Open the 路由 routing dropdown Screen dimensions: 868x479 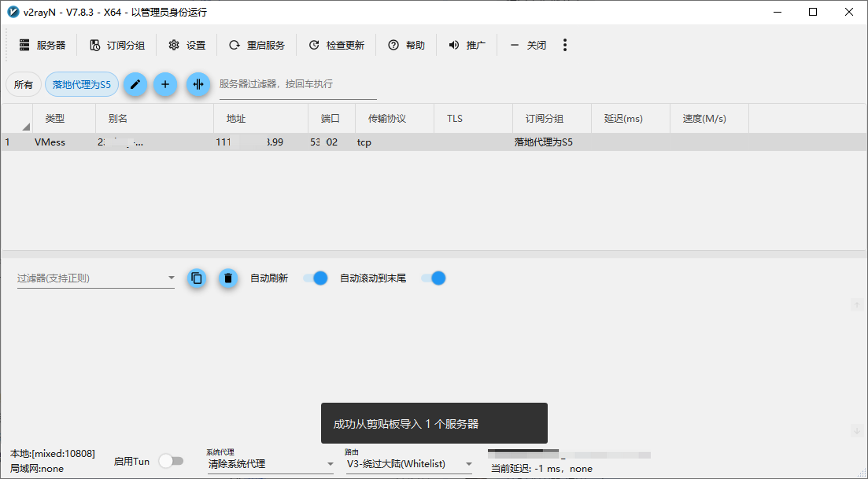coord(409,464)
